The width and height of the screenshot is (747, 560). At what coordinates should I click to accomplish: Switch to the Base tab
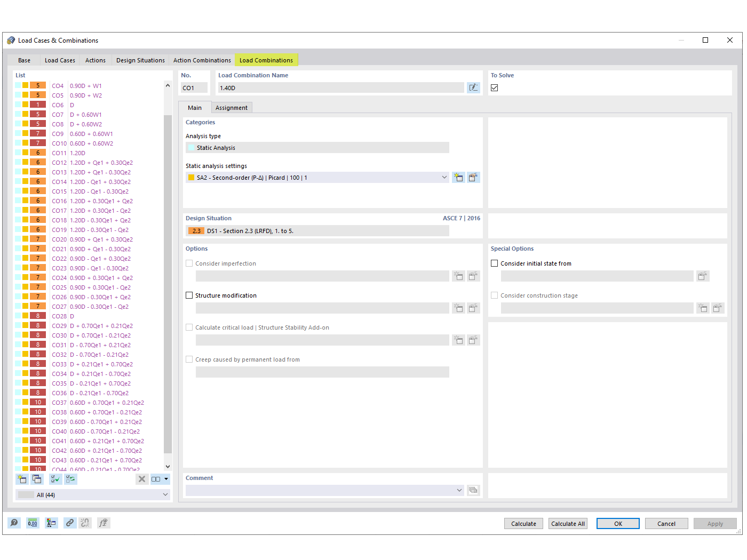coord(25,60)
